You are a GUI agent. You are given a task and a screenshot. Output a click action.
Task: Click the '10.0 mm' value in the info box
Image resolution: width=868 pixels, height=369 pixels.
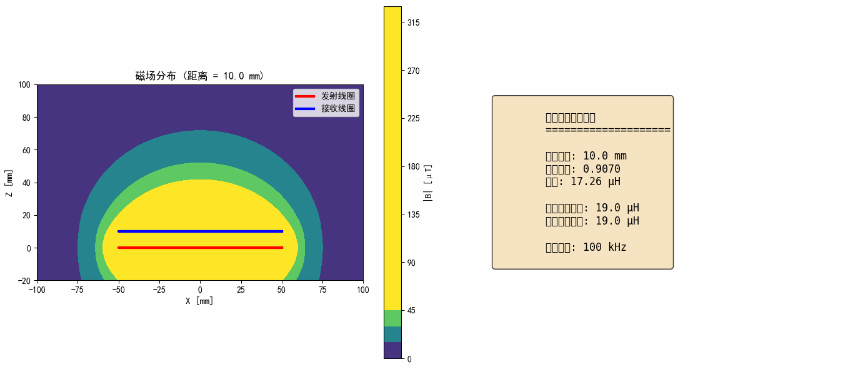[604, 156]
